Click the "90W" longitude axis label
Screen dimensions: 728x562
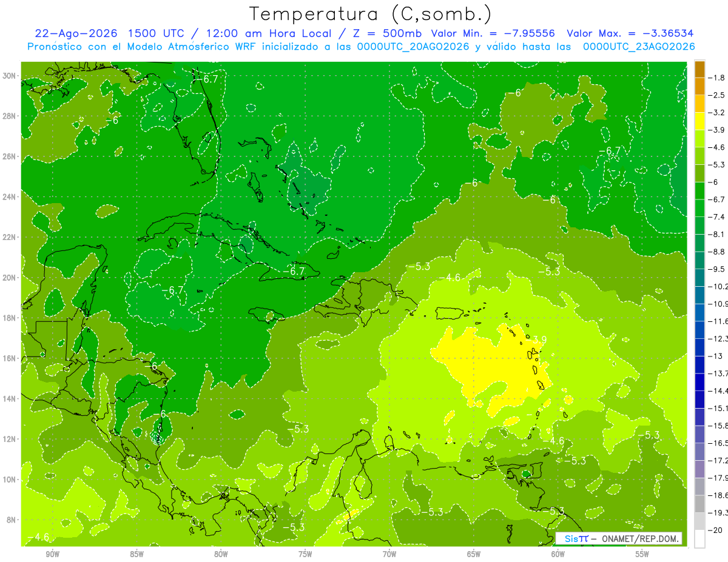[x=52, y=554]
